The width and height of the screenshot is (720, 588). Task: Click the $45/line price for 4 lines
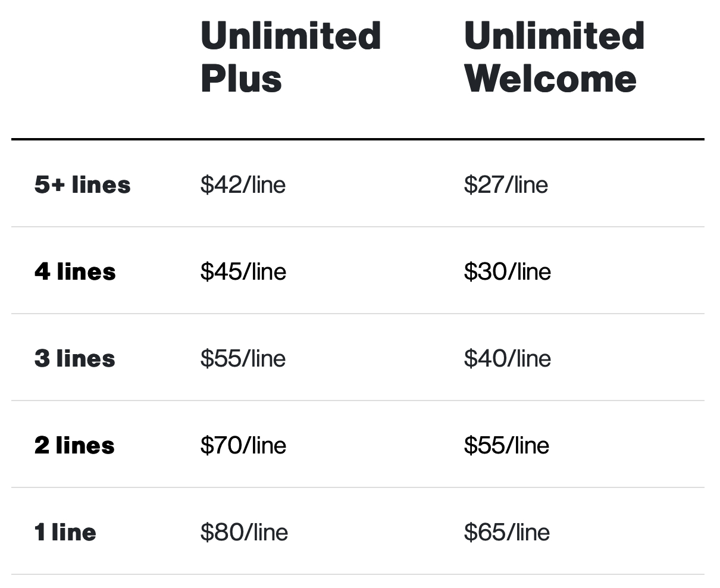pyautogui.click(x=243, y=271)
